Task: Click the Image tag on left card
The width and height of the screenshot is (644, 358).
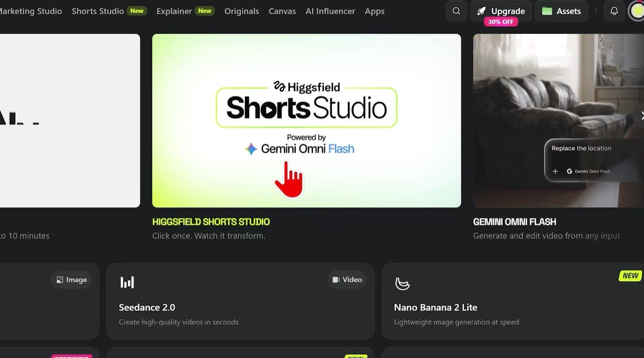Action: (71, 280)
